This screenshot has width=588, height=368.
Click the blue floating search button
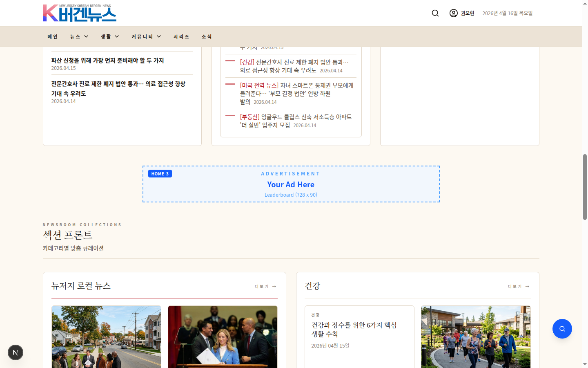[x=562, y=329]
